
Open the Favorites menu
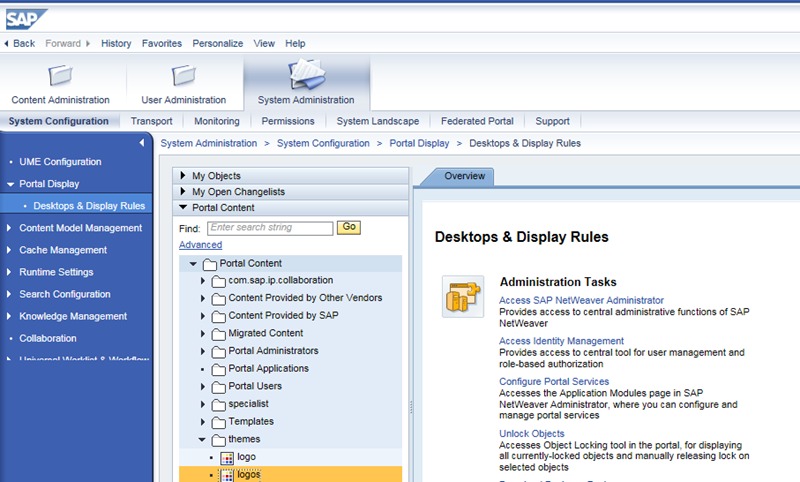[x=162, y=43]
